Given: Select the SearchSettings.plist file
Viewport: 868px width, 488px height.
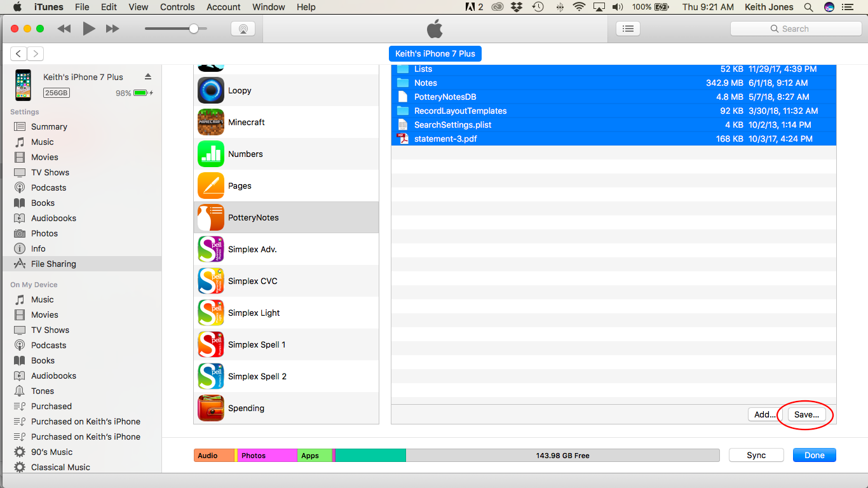Looking at the screenshot, I should pyautogui.click(x=614, y=125).
